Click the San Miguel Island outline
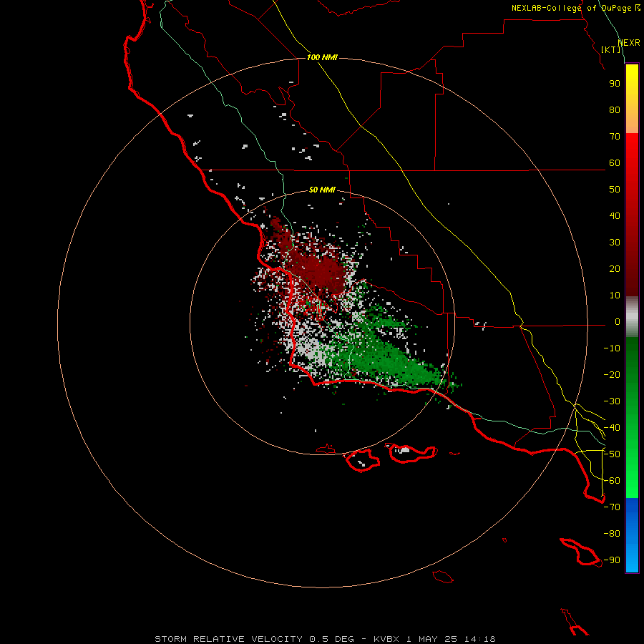The height and width of the screenshot is (644, 644). tap(326, 449)
